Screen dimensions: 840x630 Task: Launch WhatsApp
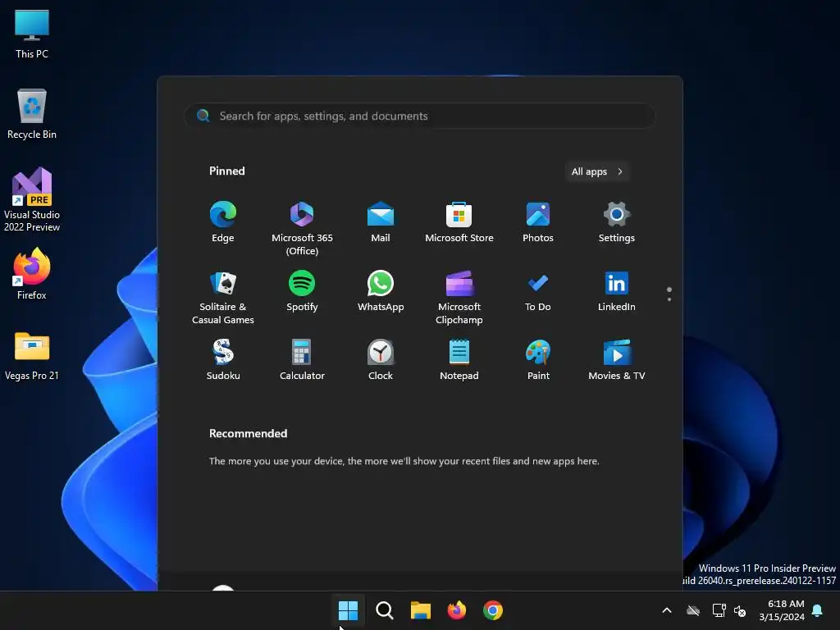381,291
